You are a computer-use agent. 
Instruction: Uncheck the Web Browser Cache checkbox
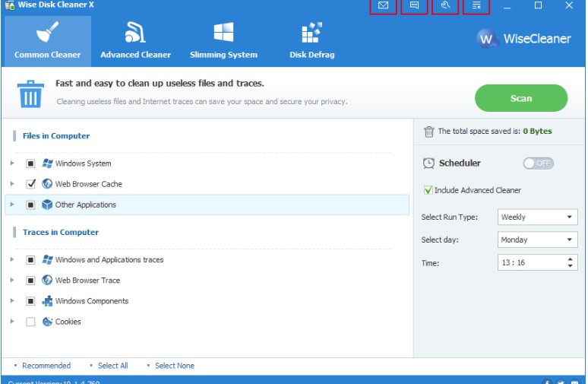click(x=30, y=184)
